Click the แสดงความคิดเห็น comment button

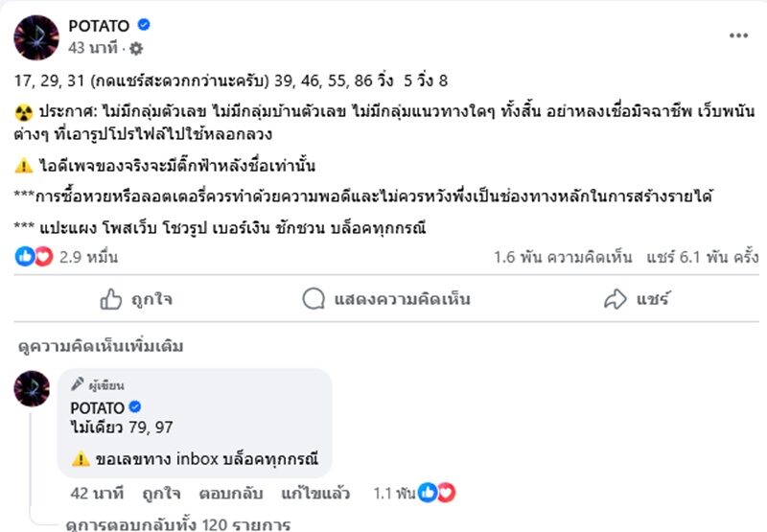pyautogui.click(x=386, y=300)
